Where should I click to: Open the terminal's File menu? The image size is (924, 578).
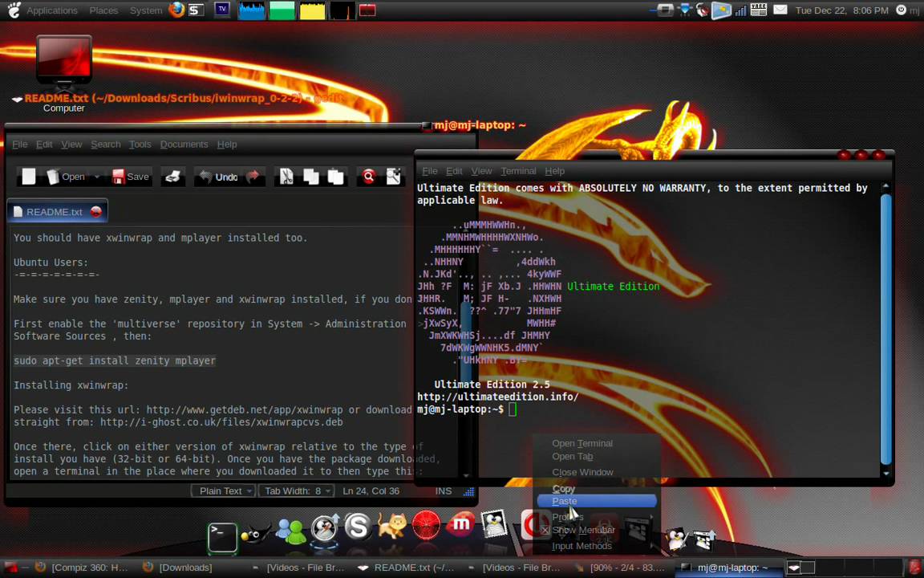(430, 171)
